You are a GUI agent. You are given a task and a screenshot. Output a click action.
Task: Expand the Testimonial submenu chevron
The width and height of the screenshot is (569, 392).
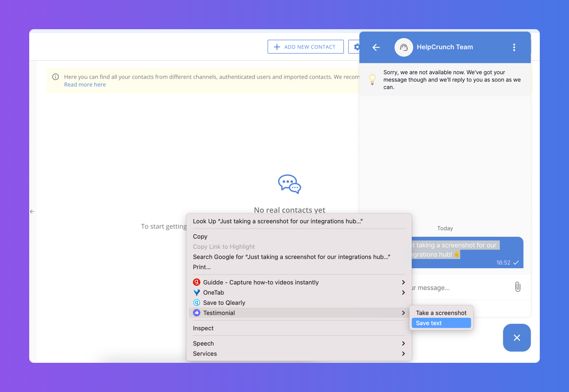point(403,313)
